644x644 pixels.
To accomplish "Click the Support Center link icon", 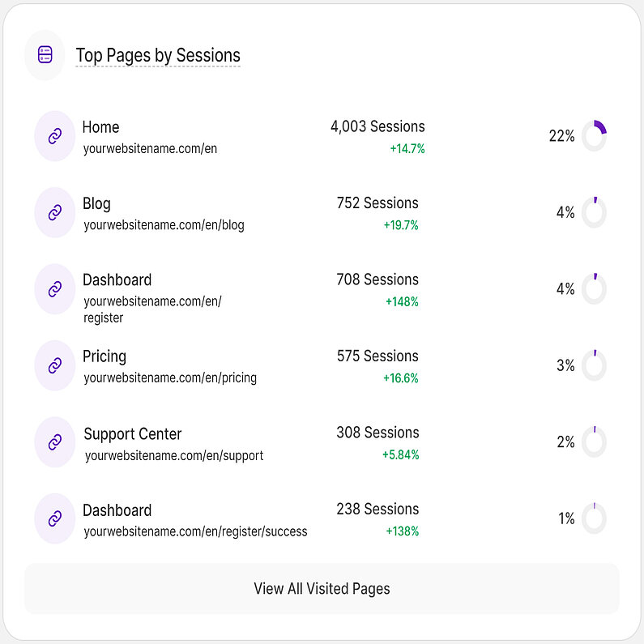I will coord(55,442).
